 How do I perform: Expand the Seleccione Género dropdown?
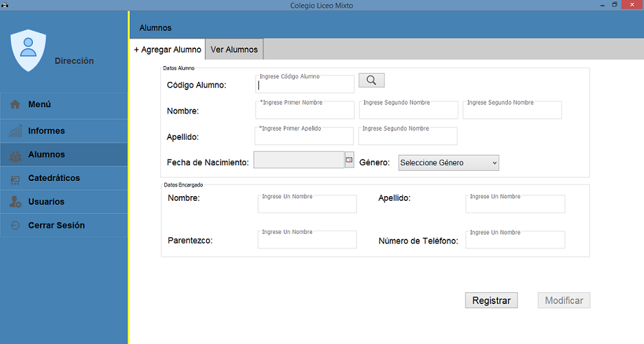click(449, 163)
